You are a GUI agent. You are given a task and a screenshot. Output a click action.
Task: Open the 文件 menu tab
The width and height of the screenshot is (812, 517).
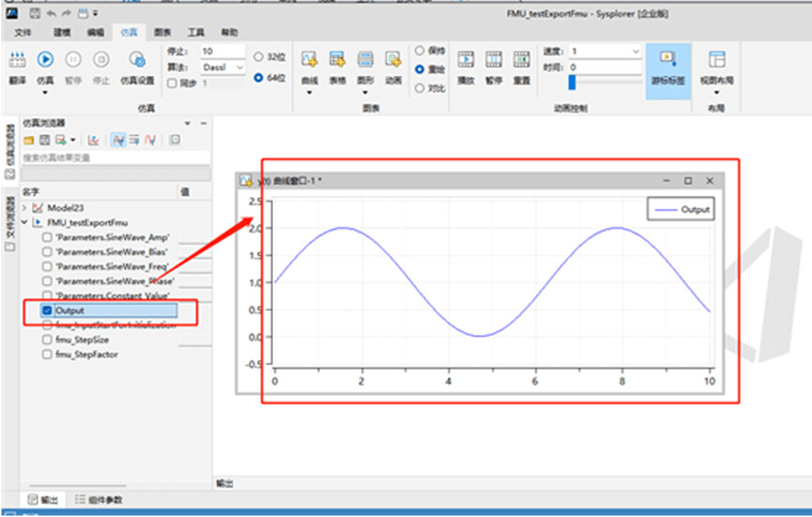coord(23,33)
